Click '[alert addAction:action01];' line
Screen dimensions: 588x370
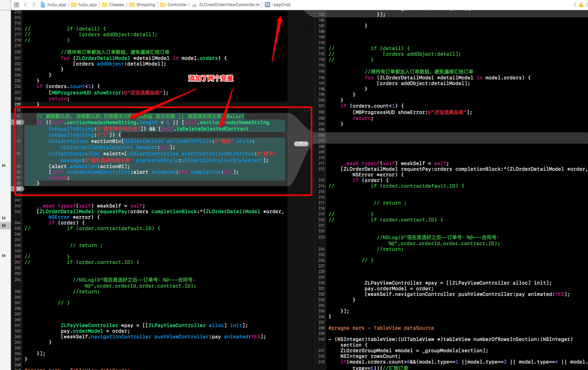(89, 166)
